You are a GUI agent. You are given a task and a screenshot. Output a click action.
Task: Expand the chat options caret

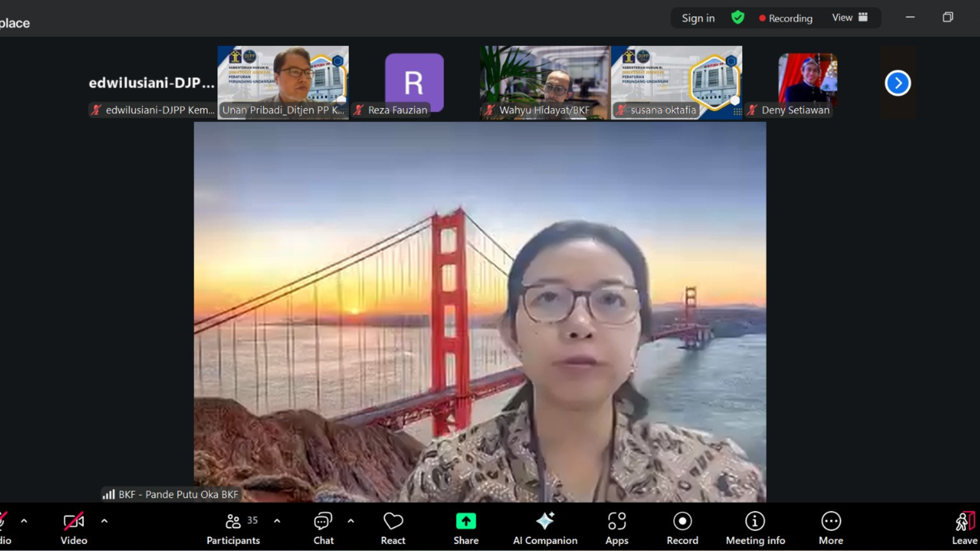point(351,521)
